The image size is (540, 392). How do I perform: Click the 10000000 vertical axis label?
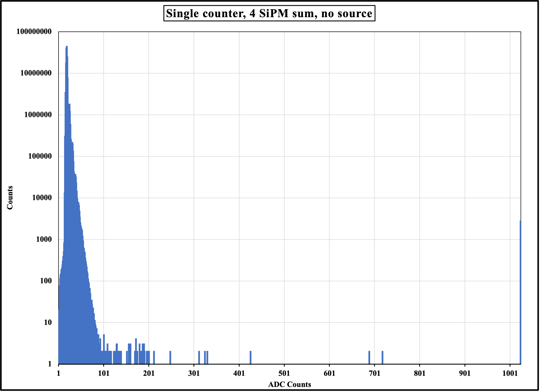(36, 73)
